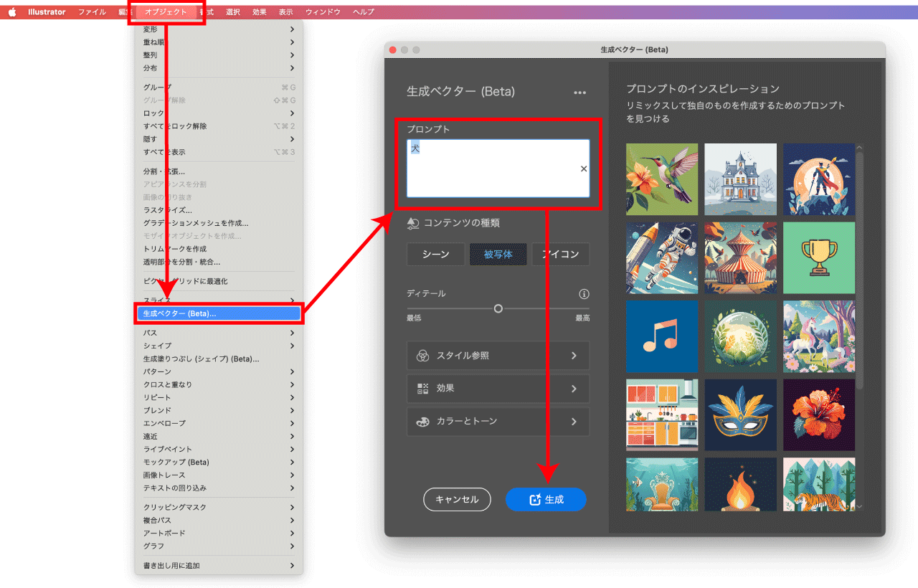Click the inspiration gallery scrollbar
The width and height of the screenshot is (918, 588).
coord(859,269)
